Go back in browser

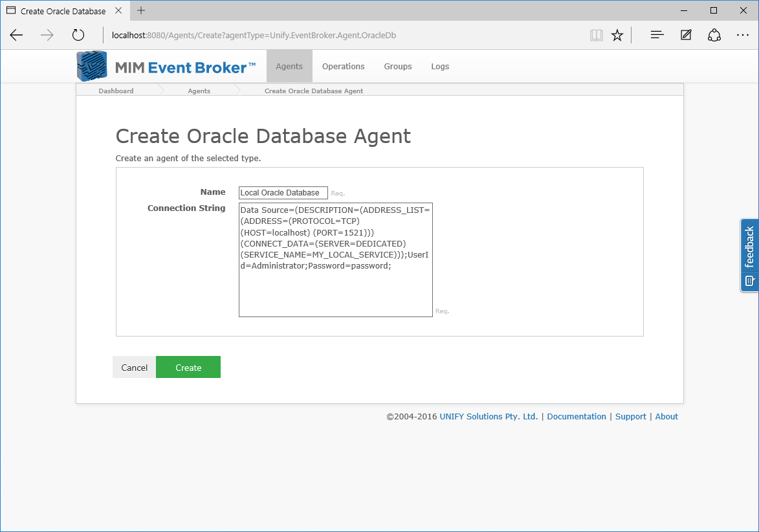(x=16, y=35)
